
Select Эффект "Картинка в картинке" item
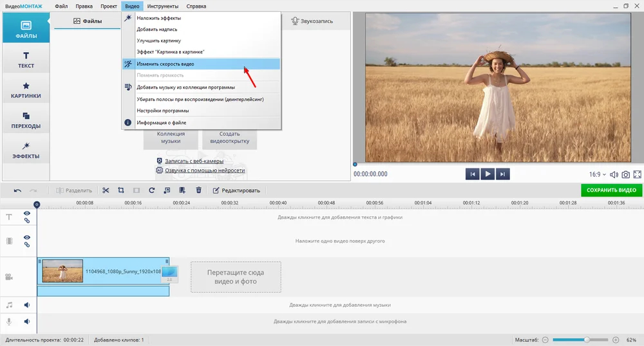201,52
